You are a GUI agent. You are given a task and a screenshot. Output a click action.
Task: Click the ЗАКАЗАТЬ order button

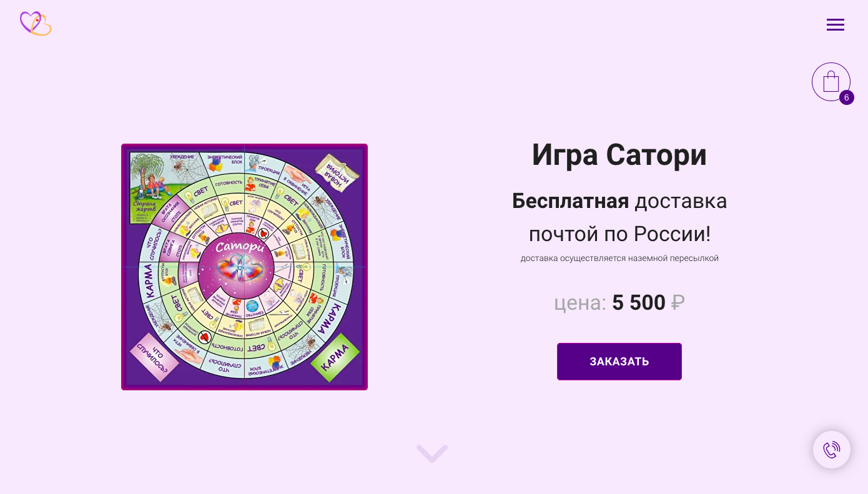coord(619,362)
